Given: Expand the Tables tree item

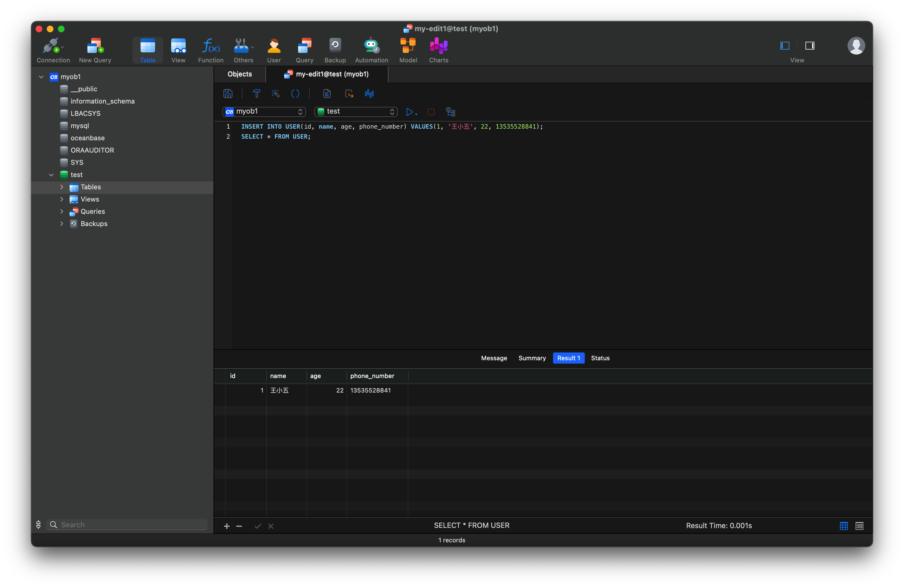Looking at the screenshot, I should point(61,187).
